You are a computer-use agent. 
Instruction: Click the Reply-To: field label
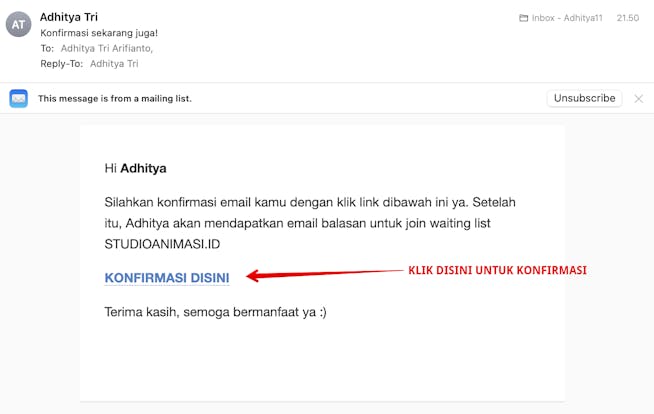(x=61, y=63)
